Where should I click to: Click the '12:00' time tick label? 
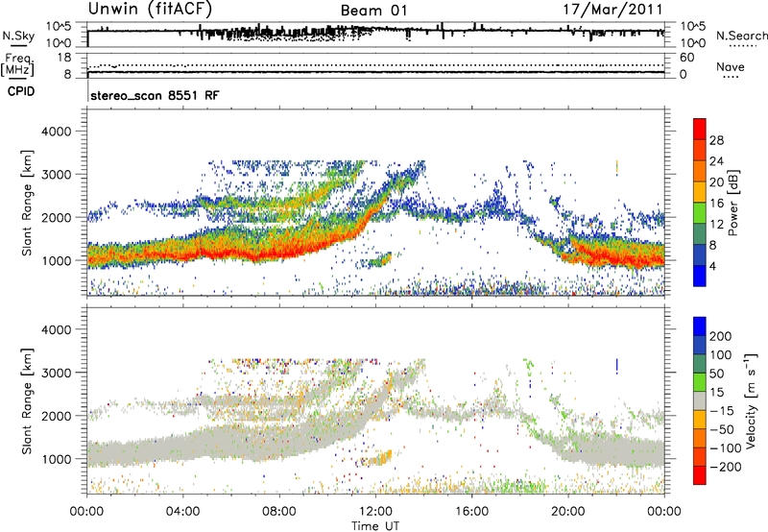375,512
